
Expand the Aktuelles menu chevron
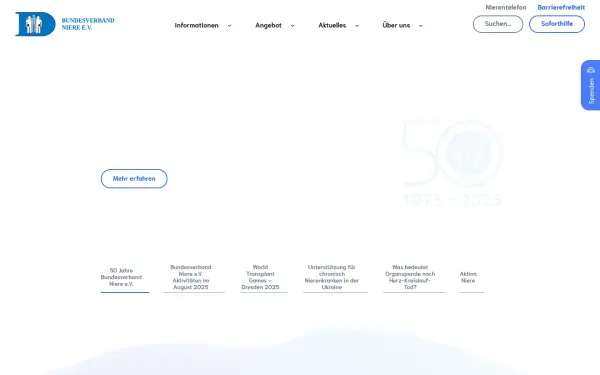pos(357,26)
